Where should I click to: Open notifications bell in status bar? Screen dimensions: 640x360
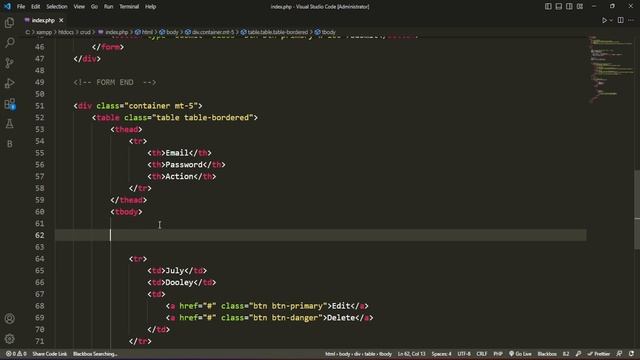(x=631, y=354)
